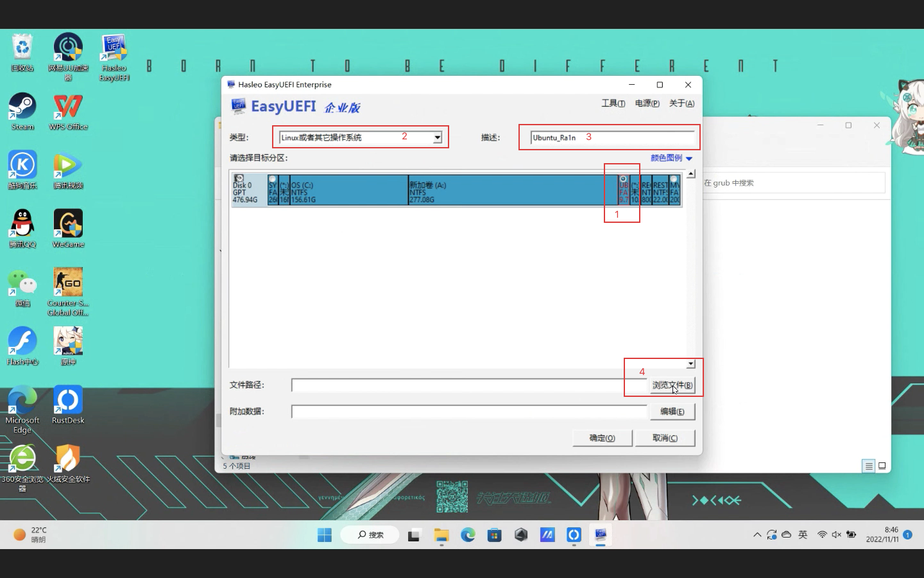Open the 360 Secure Browser desktop icon

[x=22, y=468]
